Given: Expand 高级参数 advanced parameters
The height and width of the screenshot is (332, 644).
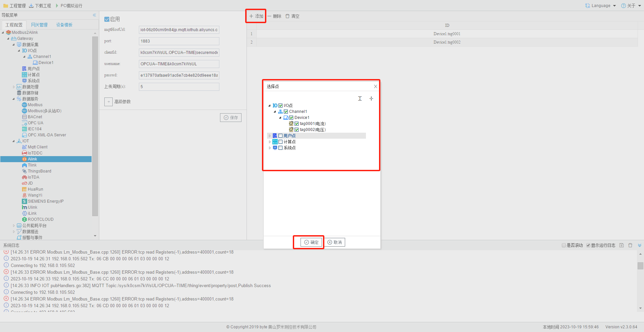Looking at the screenshot, I should (108, 102).
